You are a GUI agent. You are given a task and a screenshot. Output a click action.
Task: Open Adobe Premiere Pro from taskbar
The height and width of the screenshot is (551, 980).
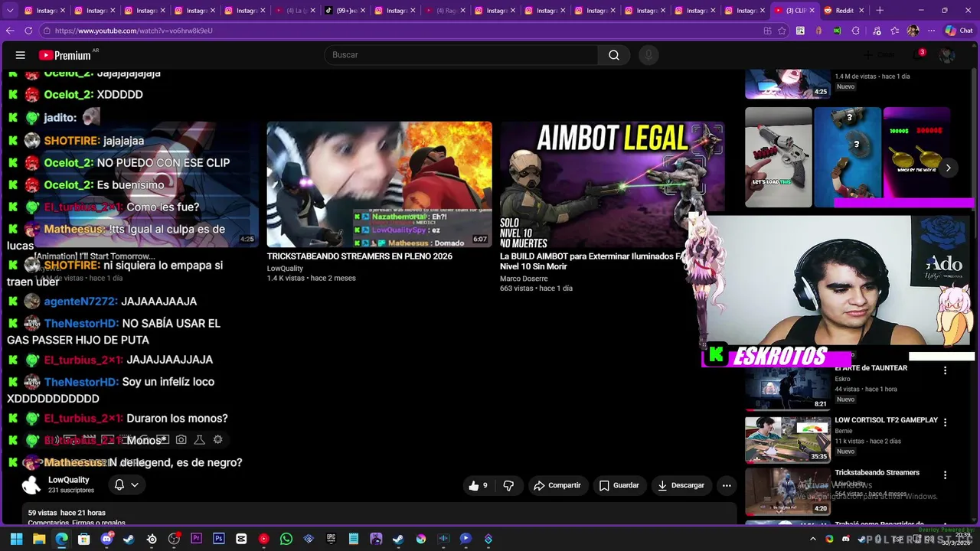pos(197,539)
